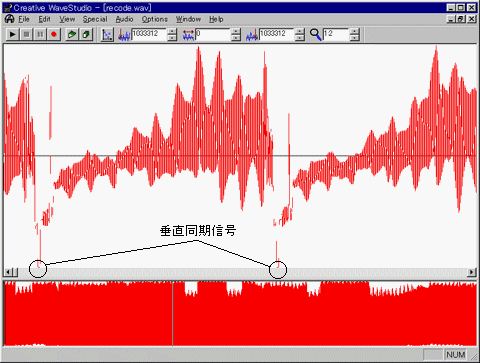This screenshot has width=480, height=363.
Task: Click the green save file toolbar icon
Action: [x=86, y=34]
